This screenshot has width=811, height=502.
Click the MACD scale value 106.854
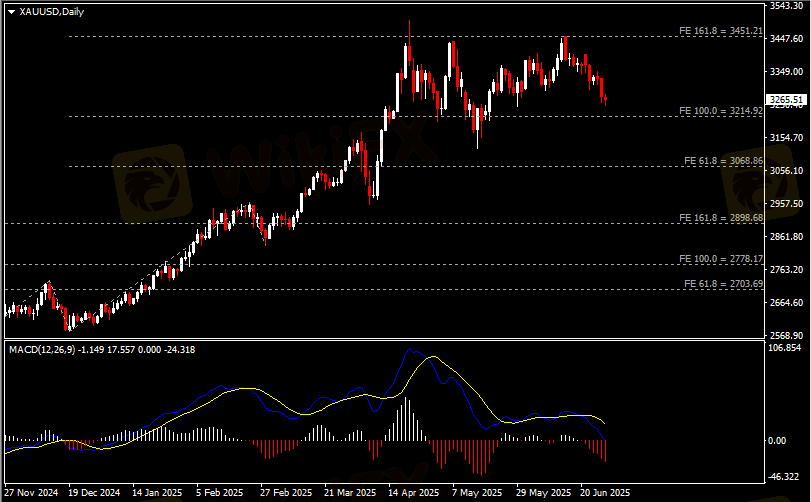[784, 348]
